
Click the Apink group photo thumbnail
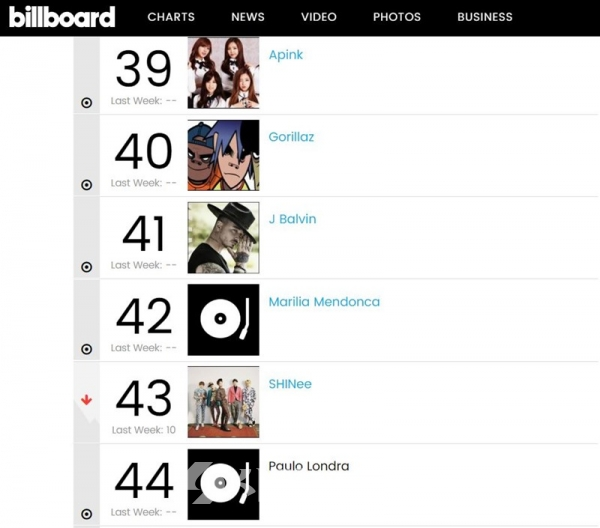(223, 73)
